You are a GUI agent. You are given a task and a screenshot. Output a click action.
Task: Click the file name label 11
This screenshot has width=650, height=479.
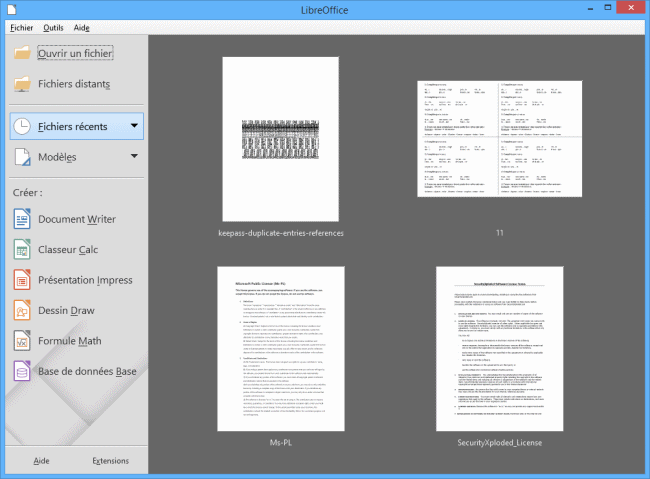coord(500,233)
